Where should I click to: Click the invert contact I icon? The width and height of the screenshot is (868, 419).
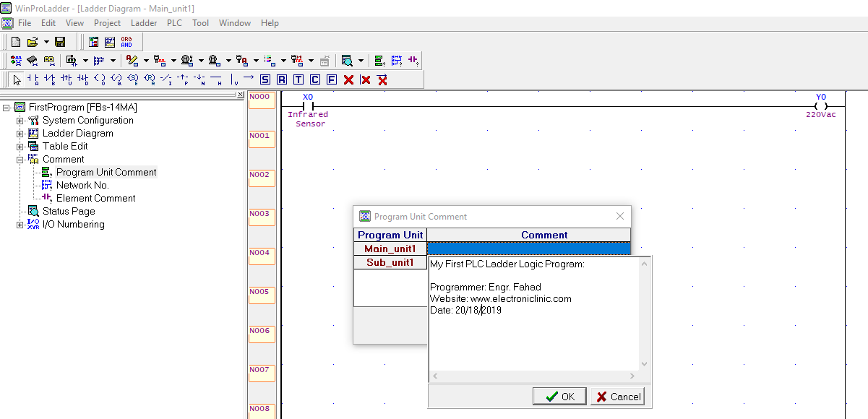point(166,79)
